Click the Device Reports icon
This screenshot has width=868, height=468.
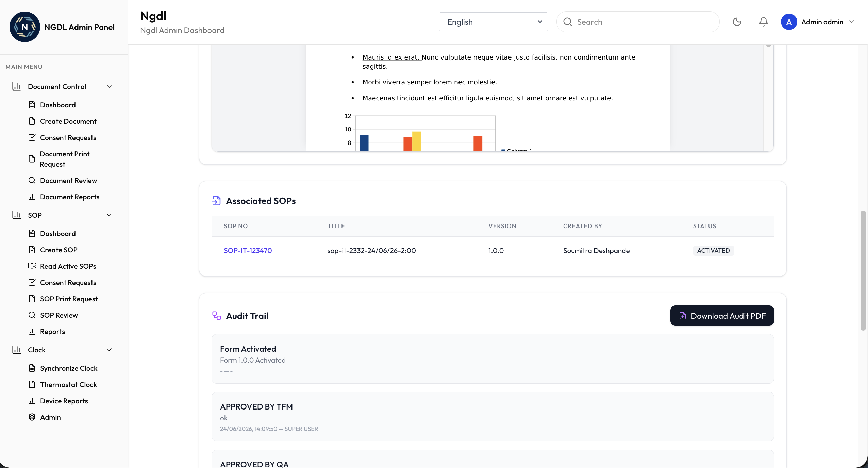[x=32, y=401]
